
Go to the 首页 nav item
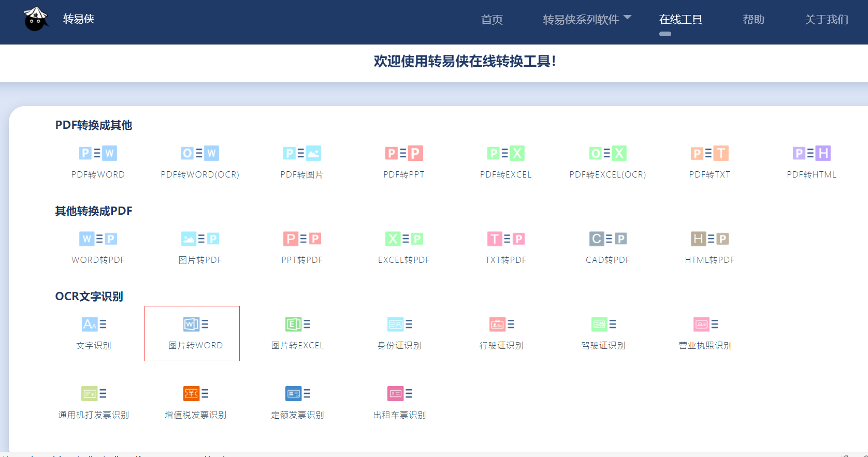[492, 20]
